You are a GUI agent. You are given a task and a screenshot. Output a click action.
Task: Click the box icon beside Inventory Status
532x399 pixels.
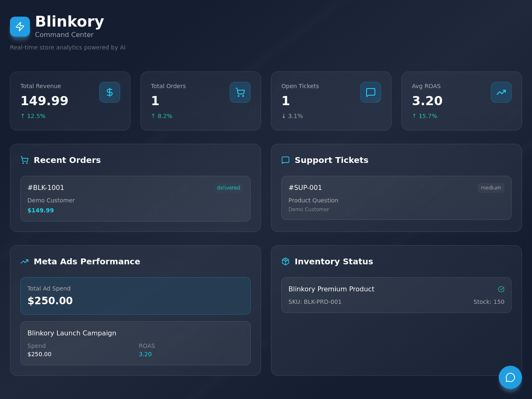tap(286, 261)
